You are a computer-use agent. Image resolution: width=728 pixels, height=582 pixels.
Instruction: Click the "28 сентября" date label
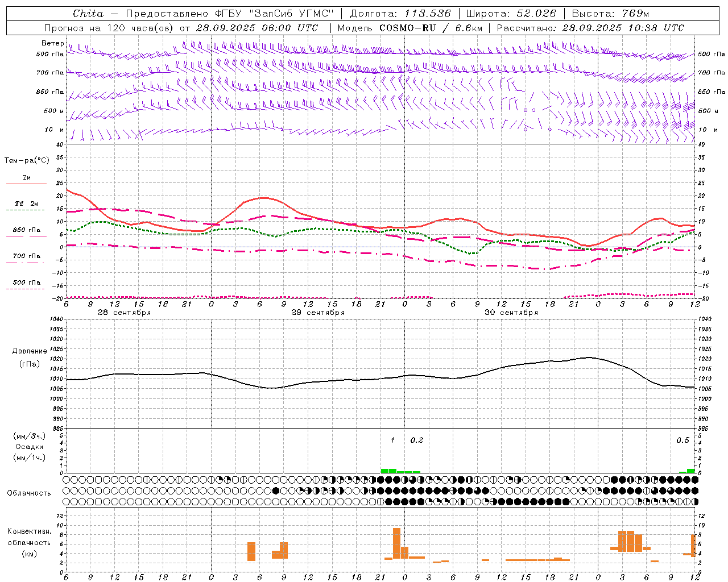[124, 313]
